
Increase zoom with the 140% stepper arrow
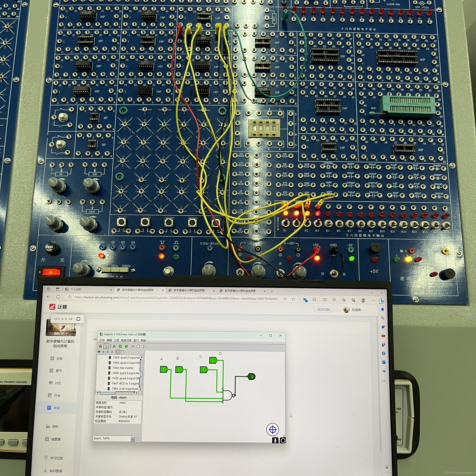pyautogui.click(x=133, y=437)
